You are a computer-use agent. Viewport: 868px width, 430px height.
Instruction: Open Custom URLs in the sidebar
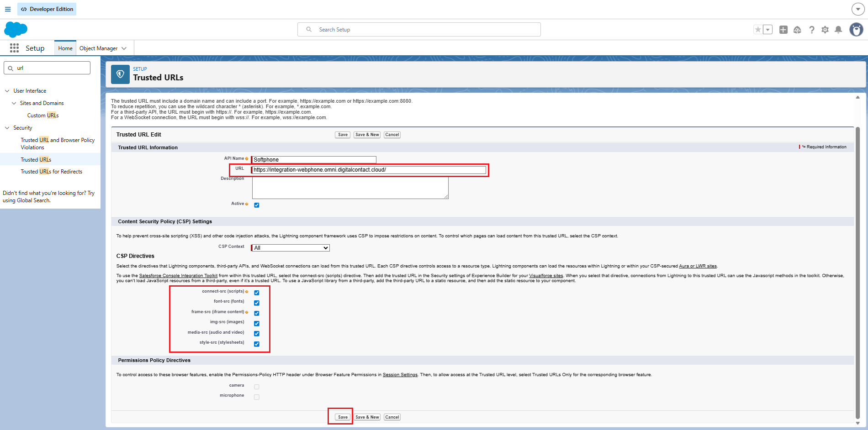(x=43, y=115)
